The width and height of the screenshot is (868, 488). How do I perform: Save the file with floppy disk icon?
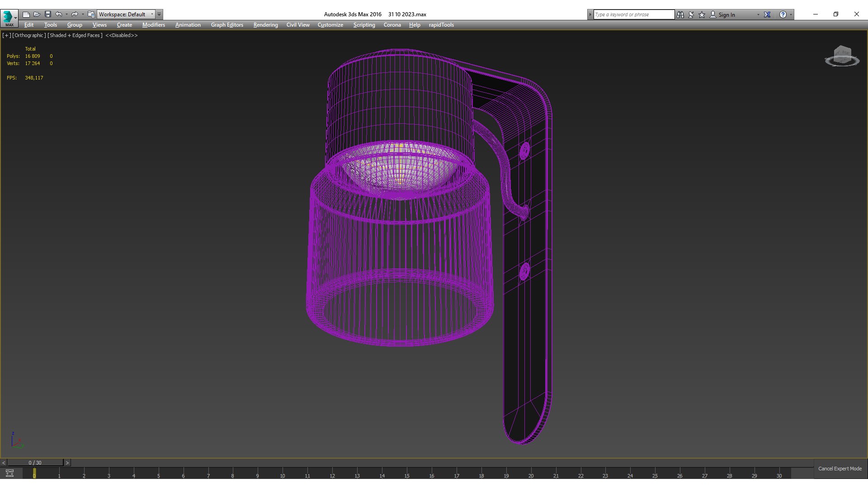click(48, 14)
